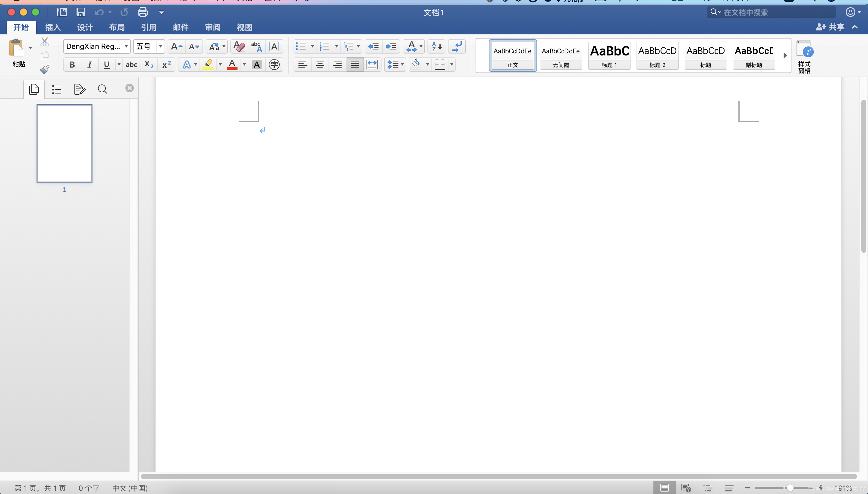Click the format painter brush icon
Viewport: 868px width, 494px height.
click(x=44, y=69)
